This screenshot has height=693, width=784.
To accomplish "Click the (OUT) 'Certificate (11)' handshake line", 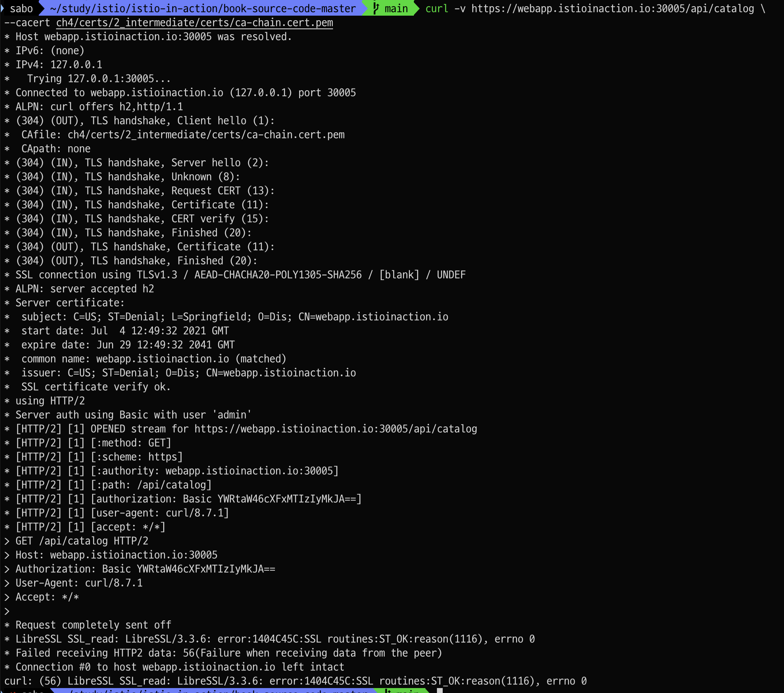I will click(x=139, y=247).
